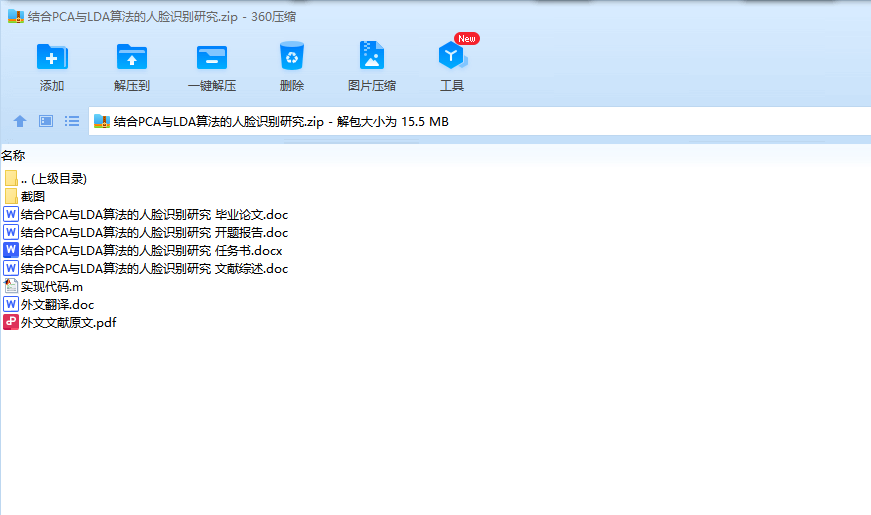The width and height of the screenshot is (871, 515).
Task: Select file name 文献综述.doc
Action: (154, 268)
